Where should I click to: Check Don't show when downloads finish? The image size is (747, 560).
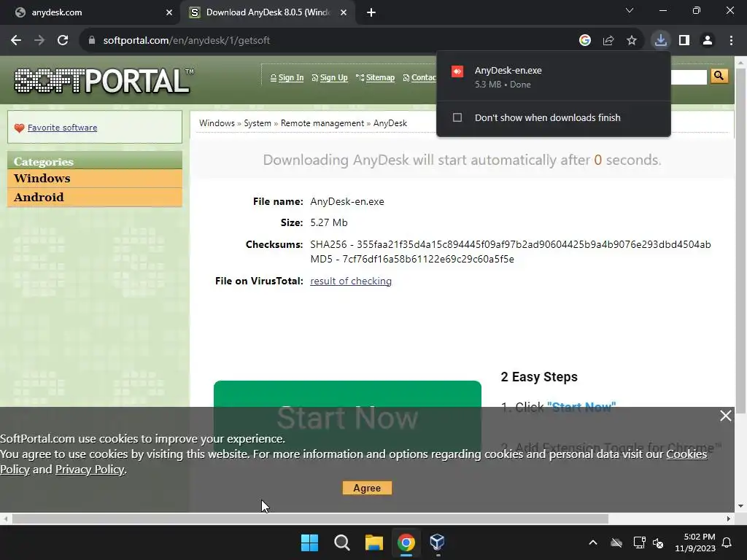tap(457, 117)
